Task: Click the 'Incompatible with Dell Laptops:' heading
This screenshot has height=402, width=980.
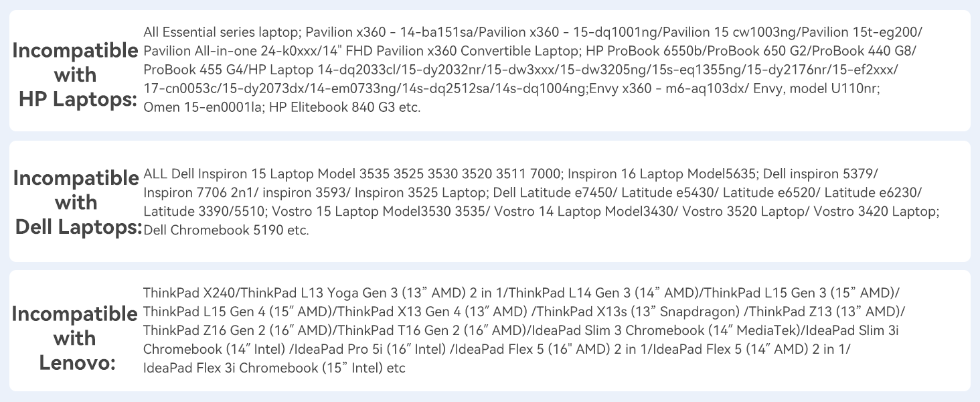Action: coord(76,202)
